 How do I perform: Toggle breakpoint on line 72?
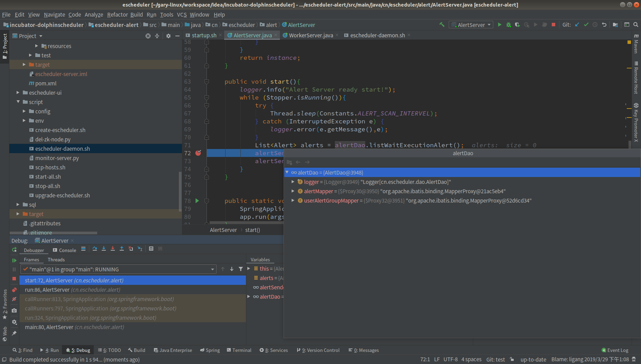[198, 153]
